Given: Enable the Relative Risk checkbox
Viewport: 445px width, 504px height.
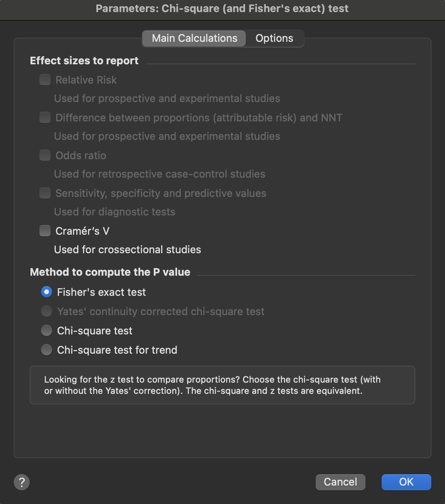Looking at the screenshot, I should pos(45,80).
